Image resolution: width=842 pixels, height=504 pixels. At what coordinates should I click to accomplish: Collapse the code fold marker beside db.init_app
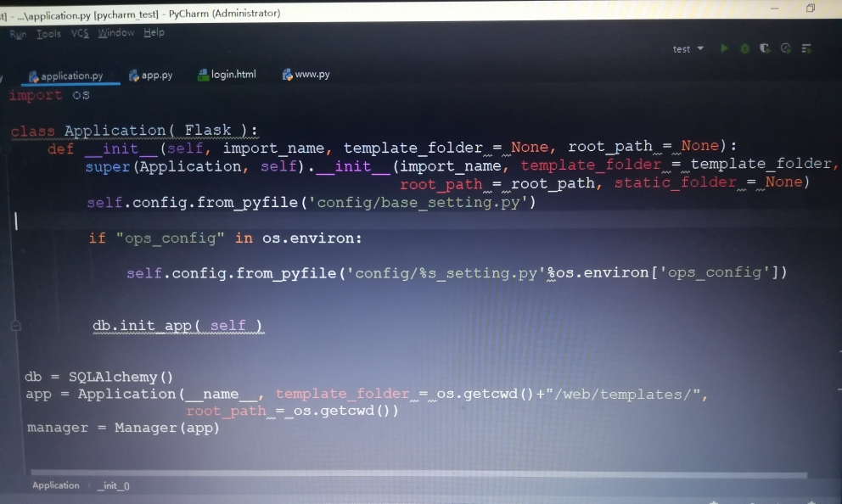(15, 325)
